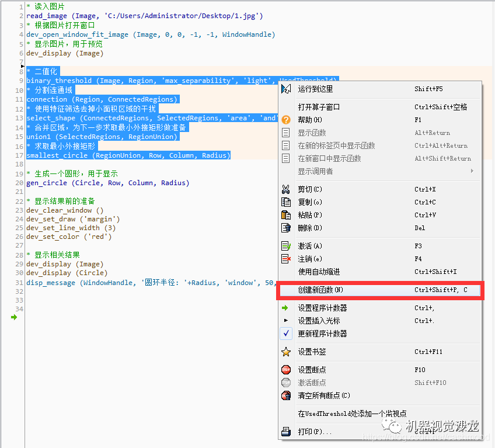Open 帮助(H) menu entry
Screen dimensions: 495x448
pyautogui.click(x=380, y=120)
